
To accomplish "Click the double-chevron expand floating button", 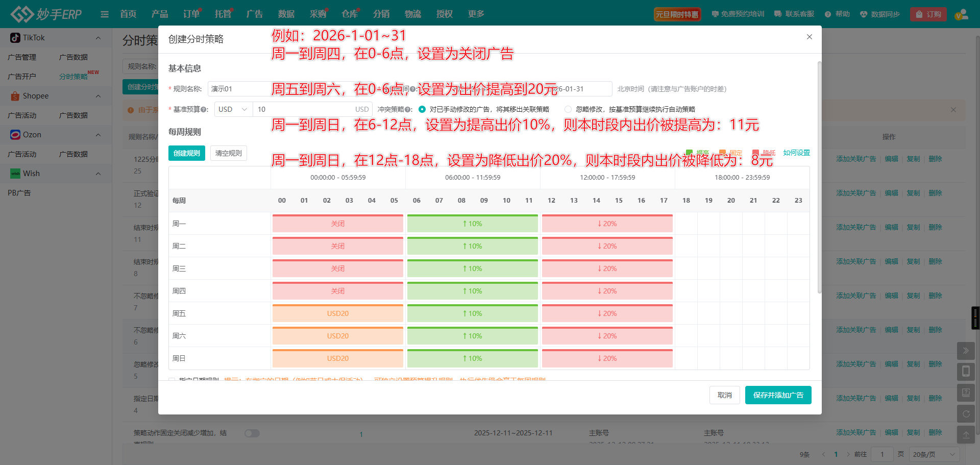I will click(x=966, y=351).
